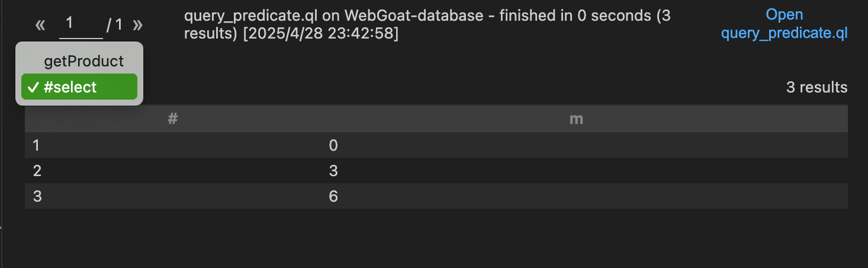Click the '#' column header
This screenshot has width=868, height=268.
pos(173,119)
